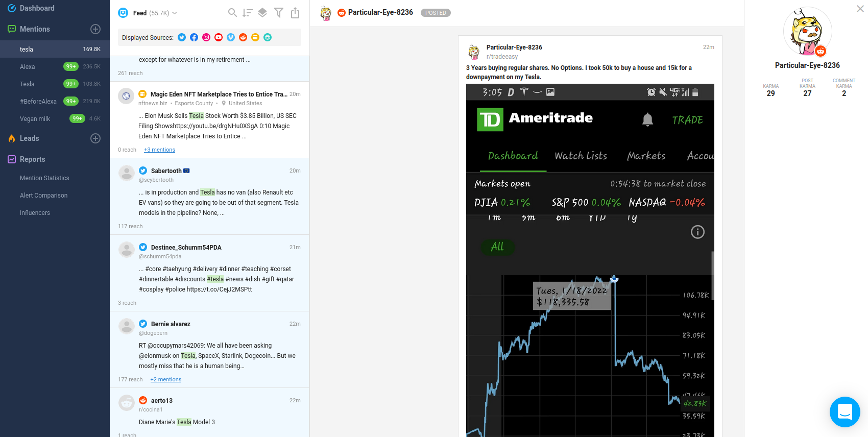The image size is (868, 437).
Task: Click the Magic Eden news source icon
Action: pos(143,94)
